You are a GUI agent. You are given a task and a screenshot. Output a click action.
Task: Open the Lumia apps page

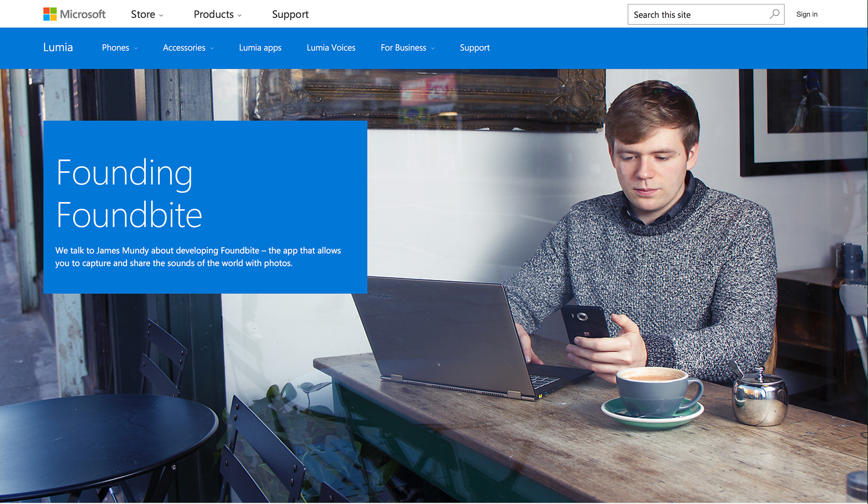(260, 48)
